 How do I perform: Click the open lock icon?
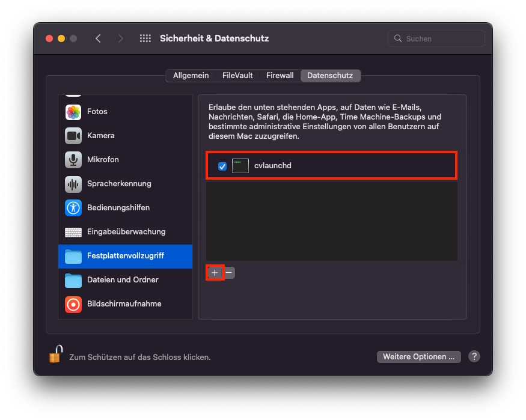click(x=54, y=356)
